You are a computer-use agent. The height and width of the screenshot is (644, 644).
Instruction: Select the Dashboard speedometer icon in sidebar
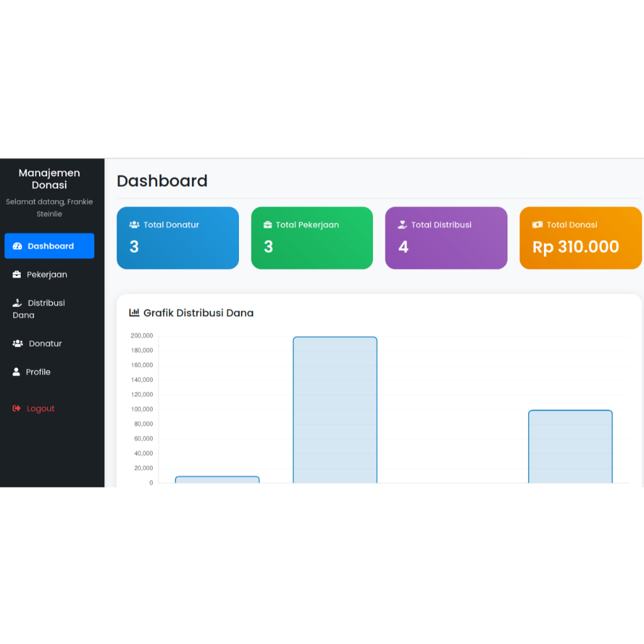tap(16, 246)
